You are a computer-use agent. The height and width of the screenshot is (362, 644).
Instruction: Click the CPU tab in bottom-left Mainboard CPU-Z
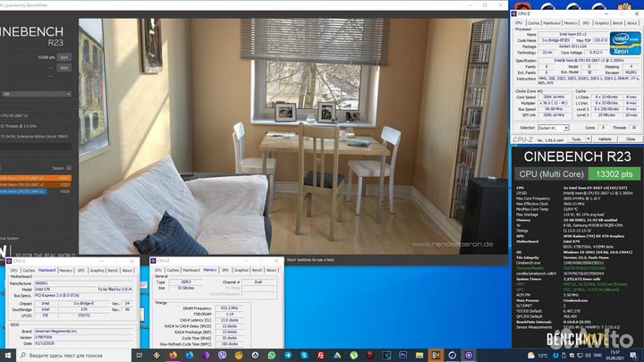click(14, 271)
